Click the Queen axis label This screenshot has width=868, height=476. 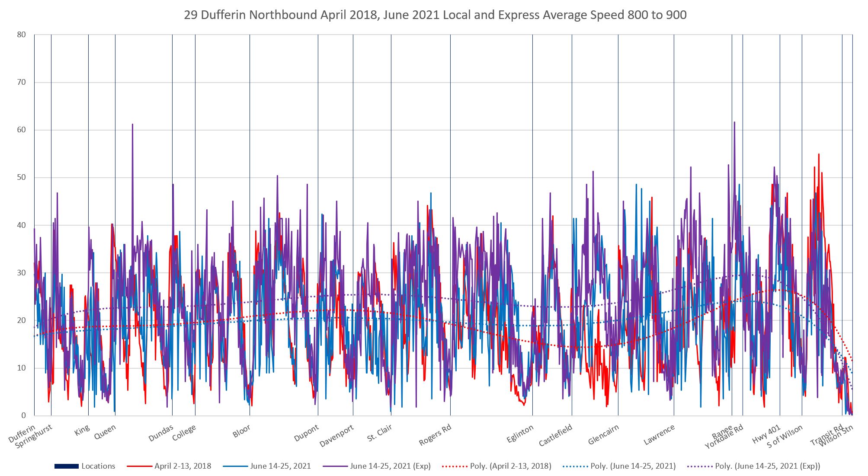[x=105, y=432]
